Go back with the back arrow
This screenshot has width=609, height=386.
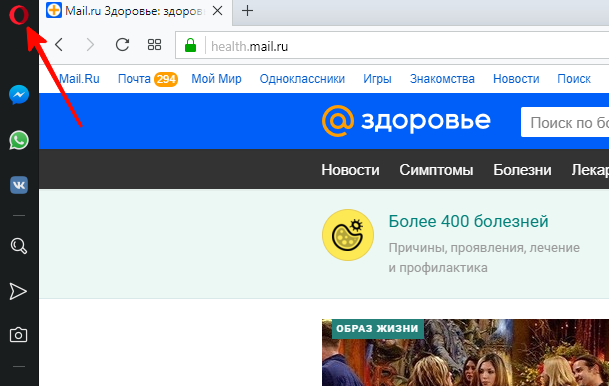[x=59, y=45]
